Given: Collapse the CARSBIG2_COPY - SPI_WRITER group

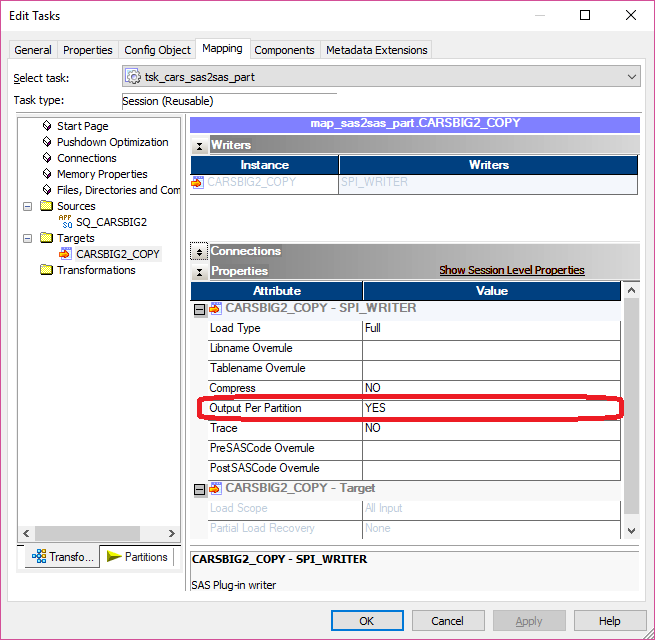Looking at the screenshot, I should [199, 308].
